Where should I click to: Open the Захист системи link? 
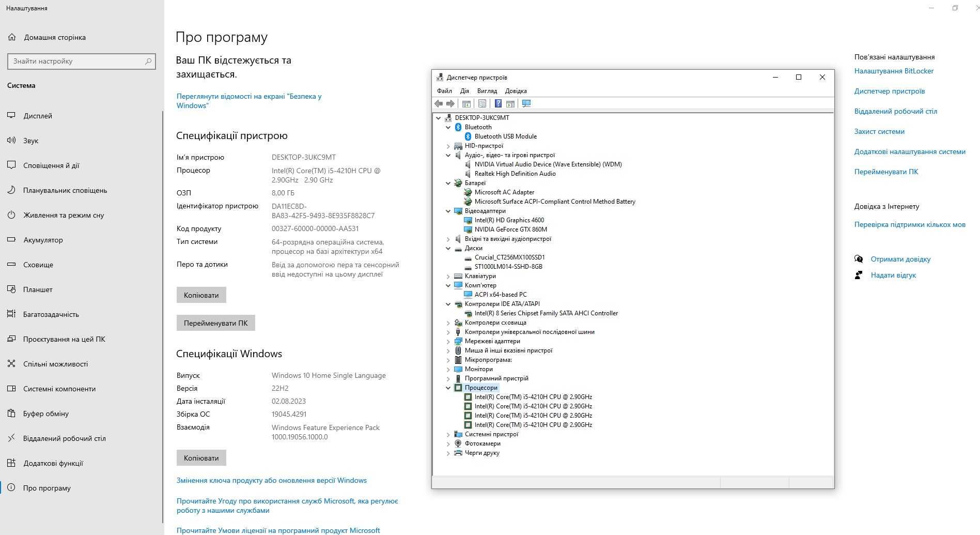(x=879, y=131)
